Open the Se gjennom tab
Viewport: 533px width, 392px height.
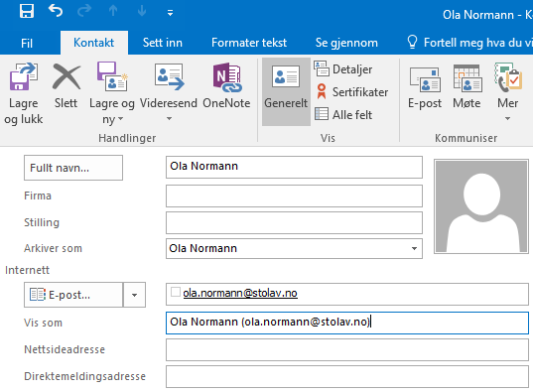pos(346,43)
